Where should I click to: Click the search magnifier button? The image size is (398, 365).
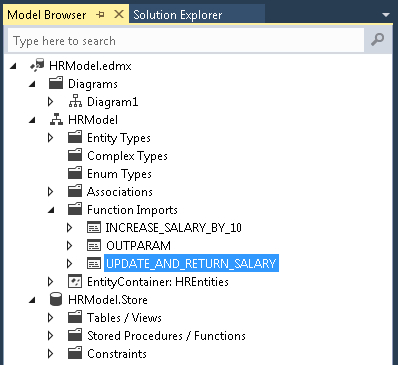[378, 40]
